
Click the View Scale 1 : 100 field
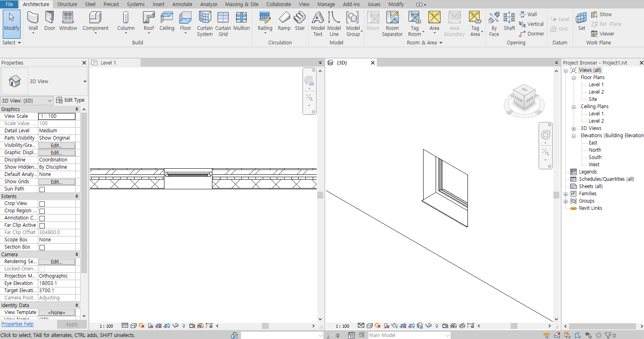point(57,116)
